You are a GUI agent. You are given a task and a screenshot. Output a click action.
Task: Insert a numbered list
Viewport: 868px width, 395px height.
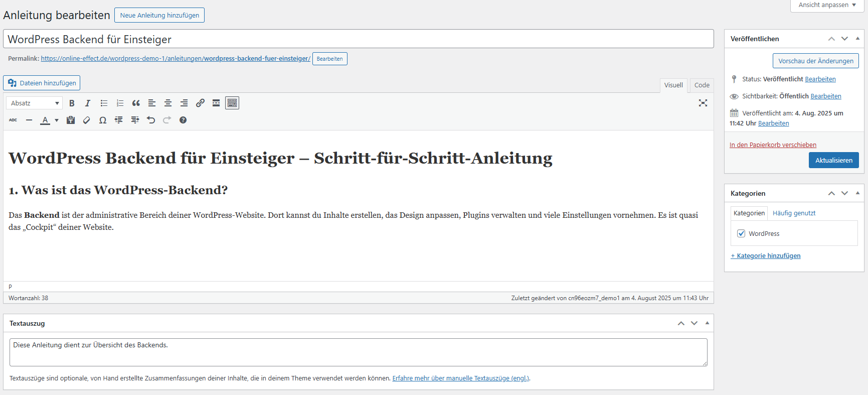point(120,103)
